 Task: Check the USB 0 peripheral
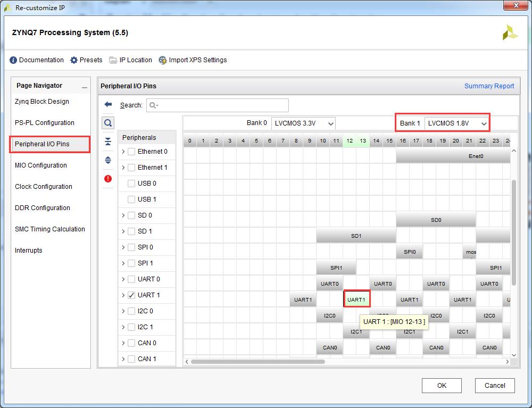click(131, 184)
